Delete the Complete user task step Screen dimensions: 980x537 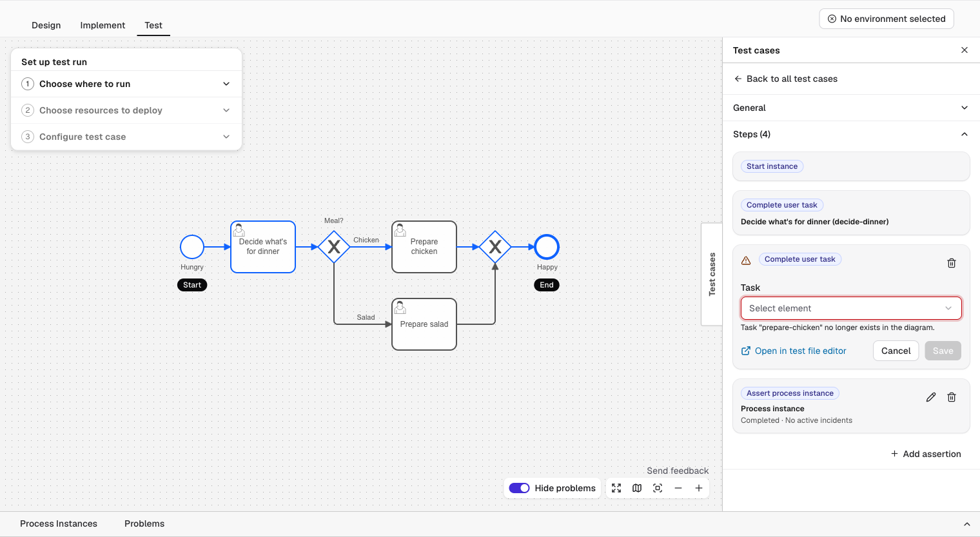click(952, 263)
